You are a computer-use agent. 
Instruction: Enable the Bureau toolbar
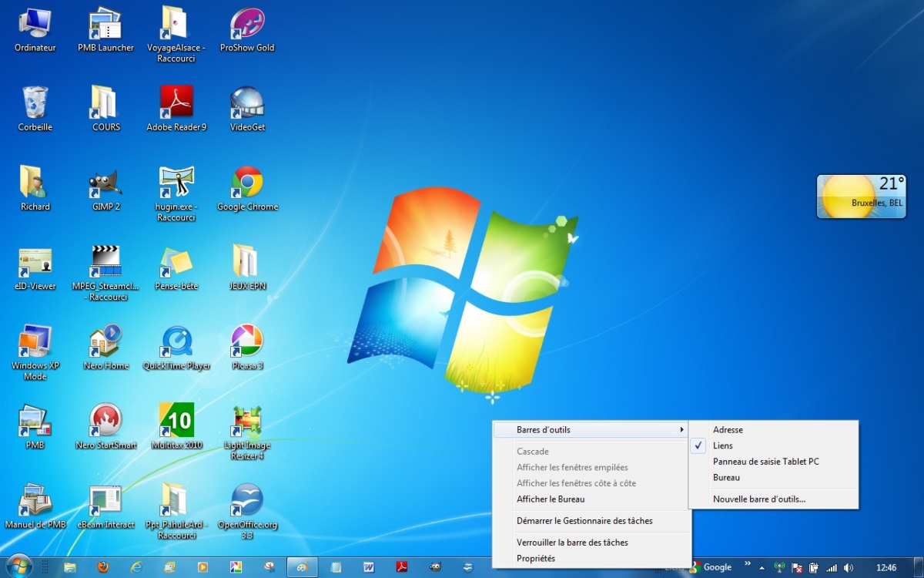(x=773, y=478)
